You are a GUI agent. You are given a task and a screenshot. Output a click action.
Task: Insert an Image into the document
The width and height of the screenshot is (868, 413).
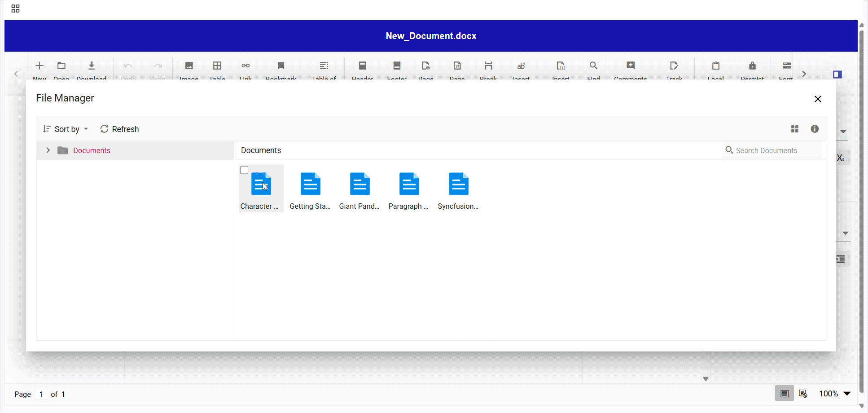click(189, 70)
